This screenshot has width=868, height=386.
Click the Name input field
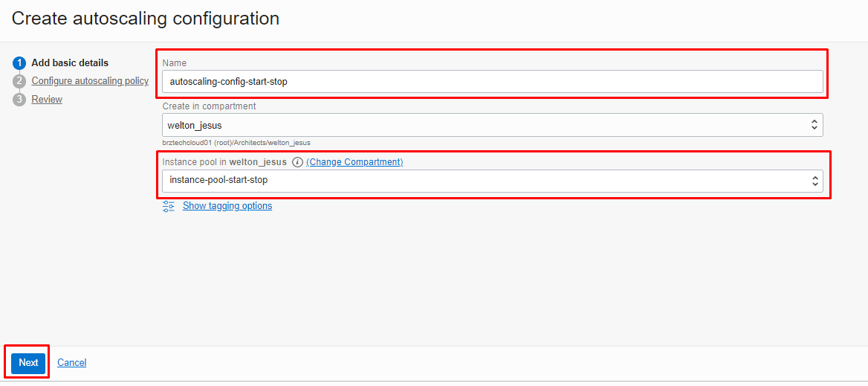click(492, 81)
